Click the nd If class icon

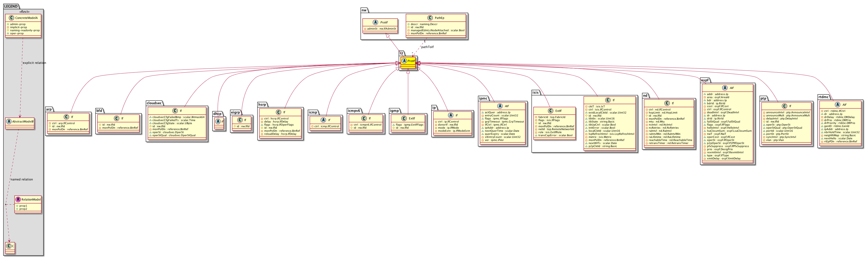coord(667,103)
